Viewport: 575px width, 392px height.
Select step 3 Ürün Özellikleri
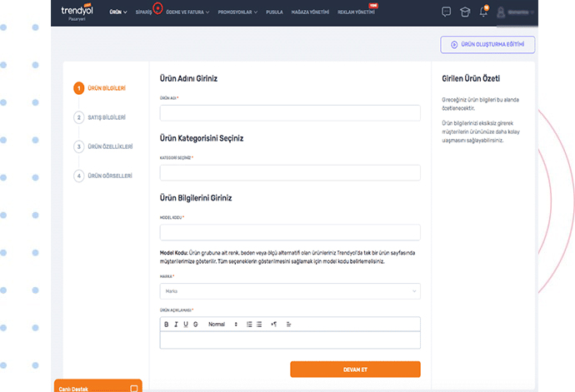(x=103, y=146)
